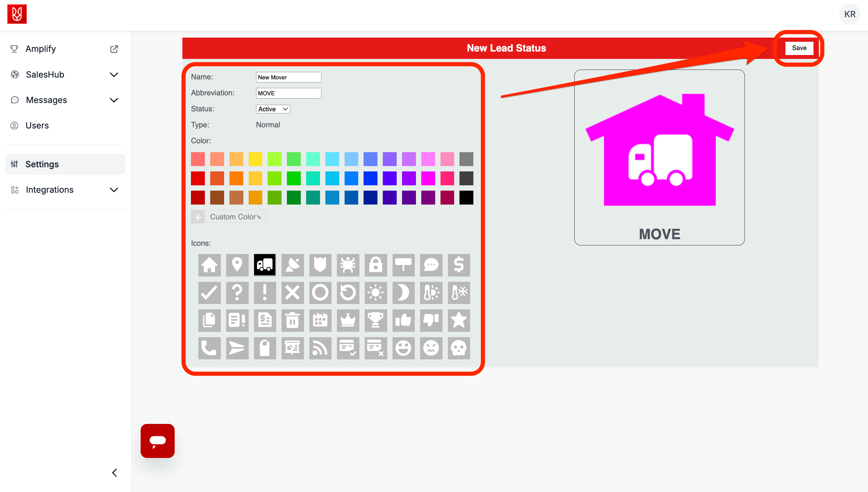This screenshot has width=868, height=492.
Task: Open the Users page
Action: point(37,125)
